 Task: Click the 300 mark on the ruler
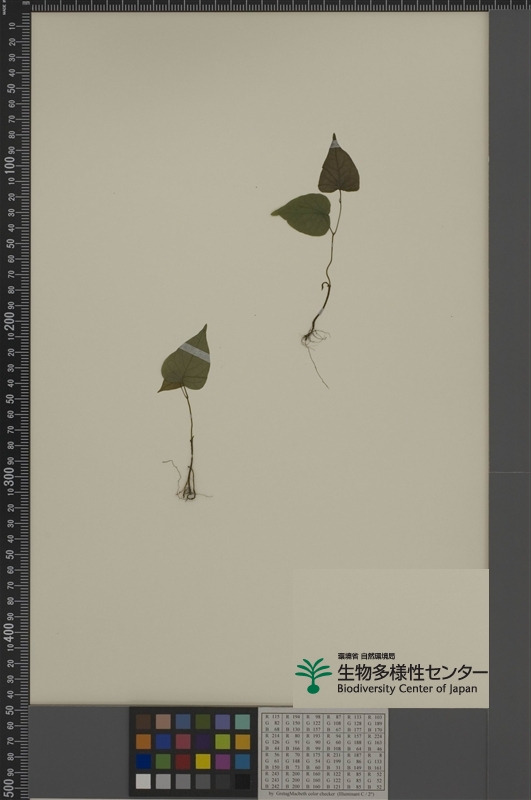pos(9,476)
